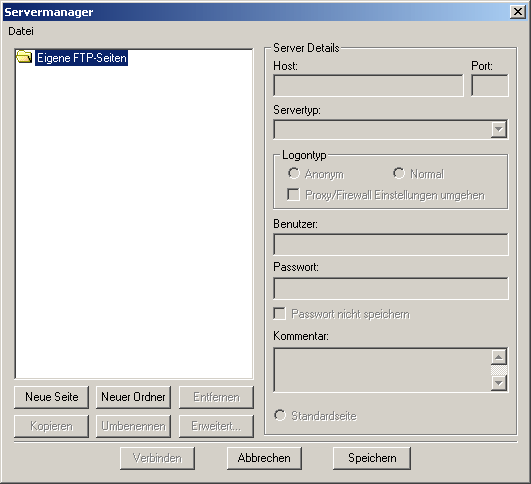Close the Servermanager dialog window

tap(518, 12)
